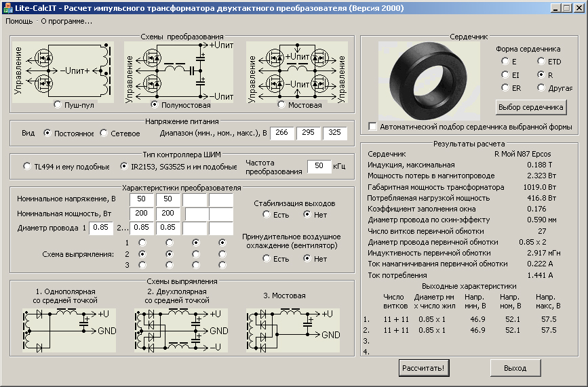588x387 pixels.
Task: Click the Выбор сердечника button
Action: point(530,107)
